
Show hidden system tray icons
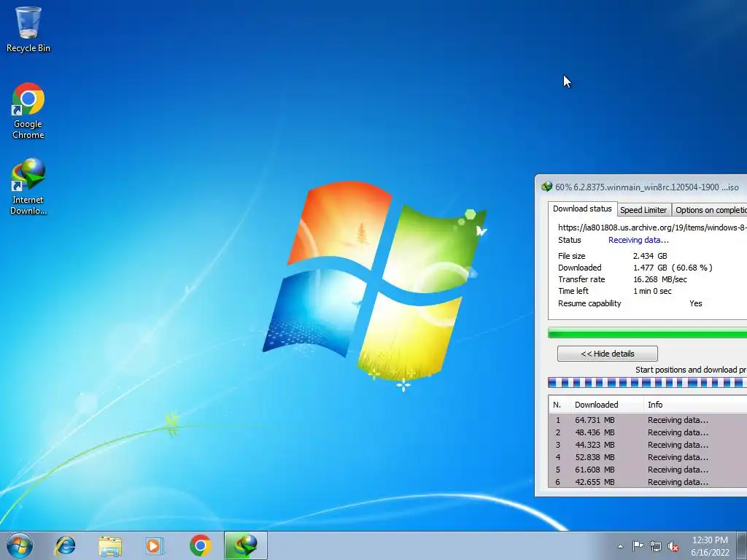(620, 546)
